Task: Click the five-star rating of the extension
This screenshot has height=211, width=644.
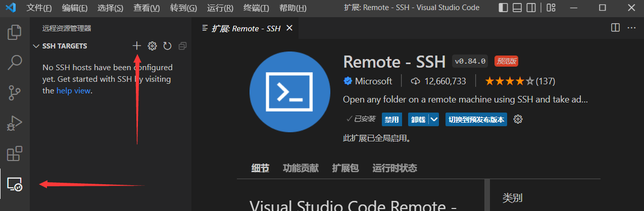Action: (x=509, y=81)
